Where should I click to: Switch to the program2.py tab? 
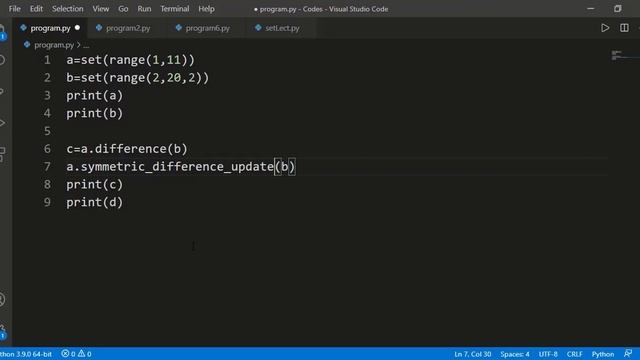[x=128, y=28]
